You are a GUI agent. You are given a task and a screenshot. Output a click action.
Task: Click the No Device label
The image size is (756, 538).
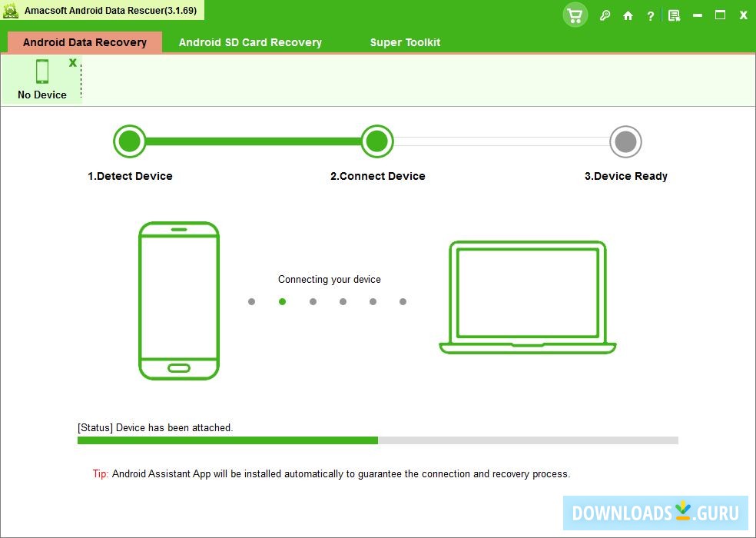pyautogui.click(x=42, y=95)
